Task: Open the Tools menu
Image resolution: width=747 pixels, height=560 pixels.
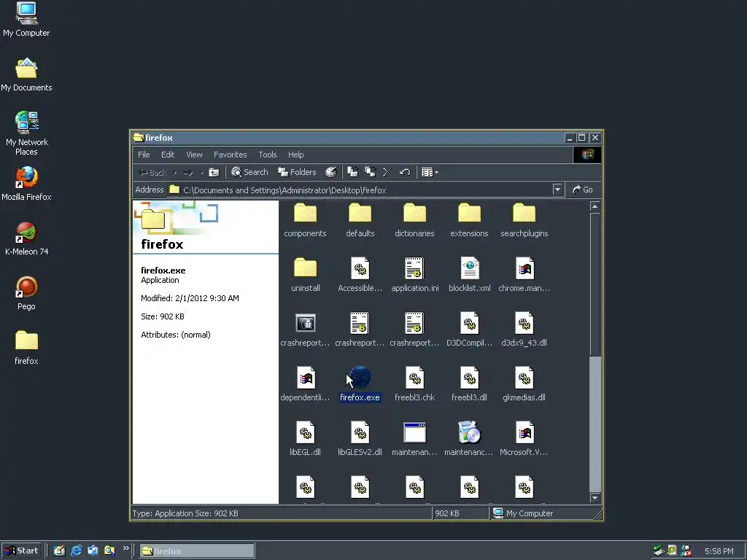Action: 267,155
